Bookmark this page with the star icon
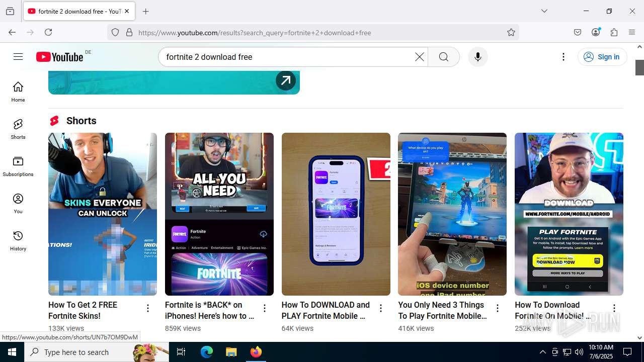Screen dimensions: 644x362 tap(511, 32)
